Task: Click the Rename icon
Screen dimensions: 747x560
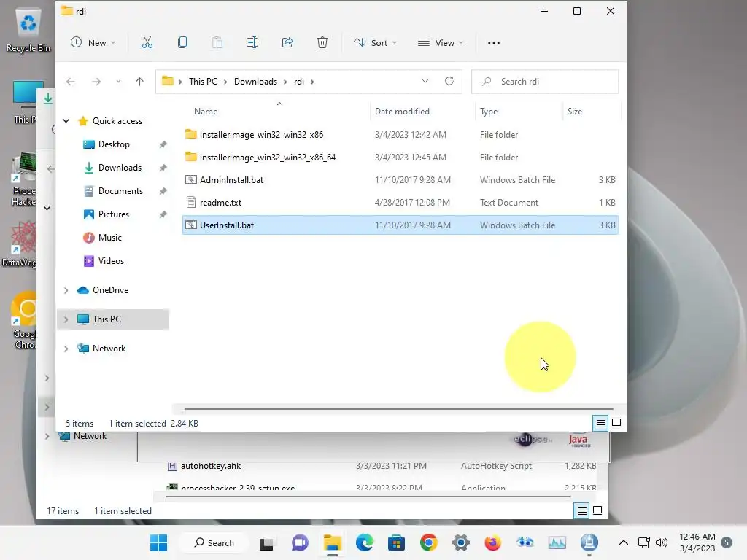Action: [x=252, y=43]
